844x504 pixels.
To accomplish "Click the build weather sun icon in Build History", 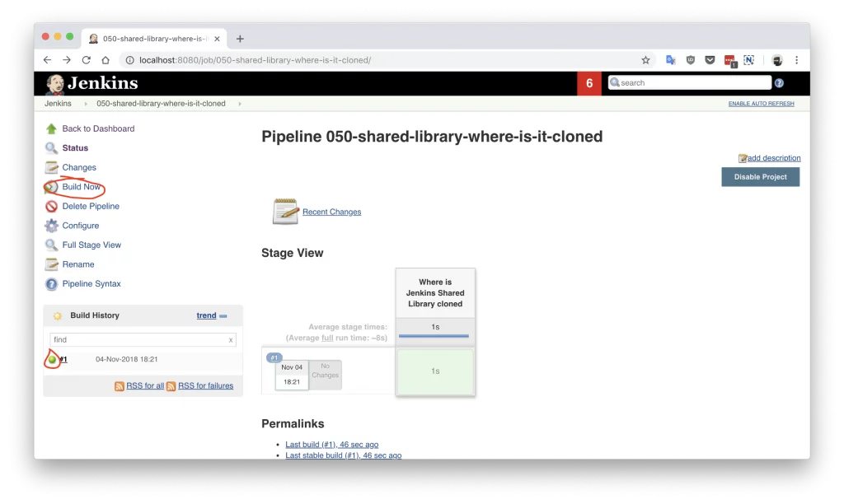I will coord(58,315).
